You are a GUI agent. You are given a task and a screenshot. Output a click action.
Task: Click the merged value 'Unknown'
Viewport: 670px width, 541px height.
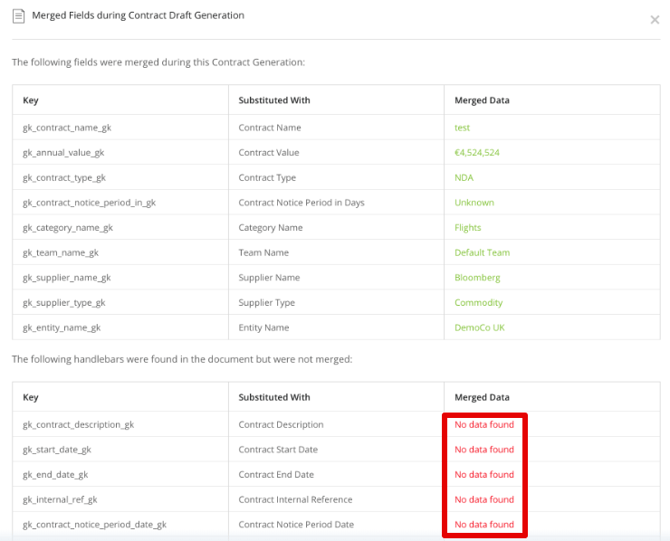click(x=474, y=203)
